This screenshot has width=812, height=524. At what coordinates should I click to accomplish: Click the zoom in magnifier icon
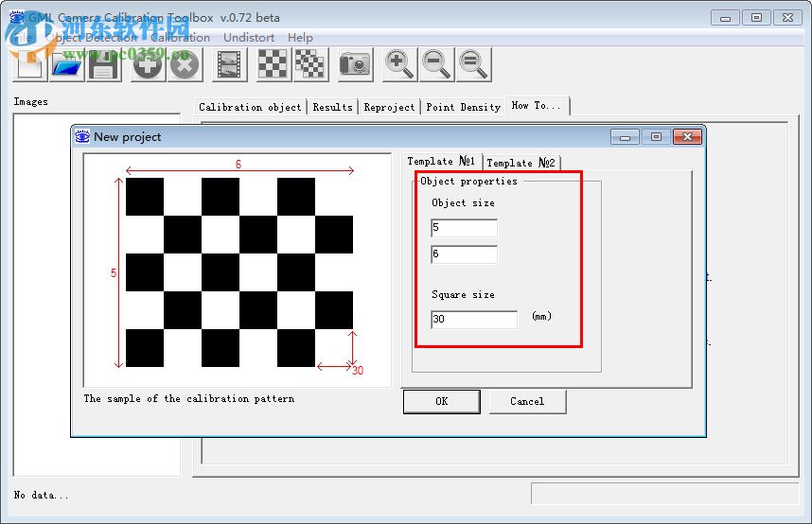[x=399, y=65]
